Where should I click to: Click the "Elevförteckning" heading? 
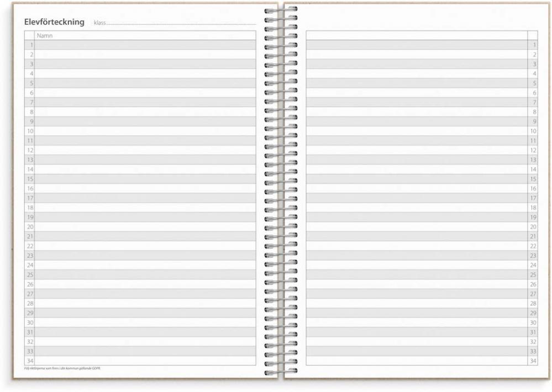click(54, 22)
